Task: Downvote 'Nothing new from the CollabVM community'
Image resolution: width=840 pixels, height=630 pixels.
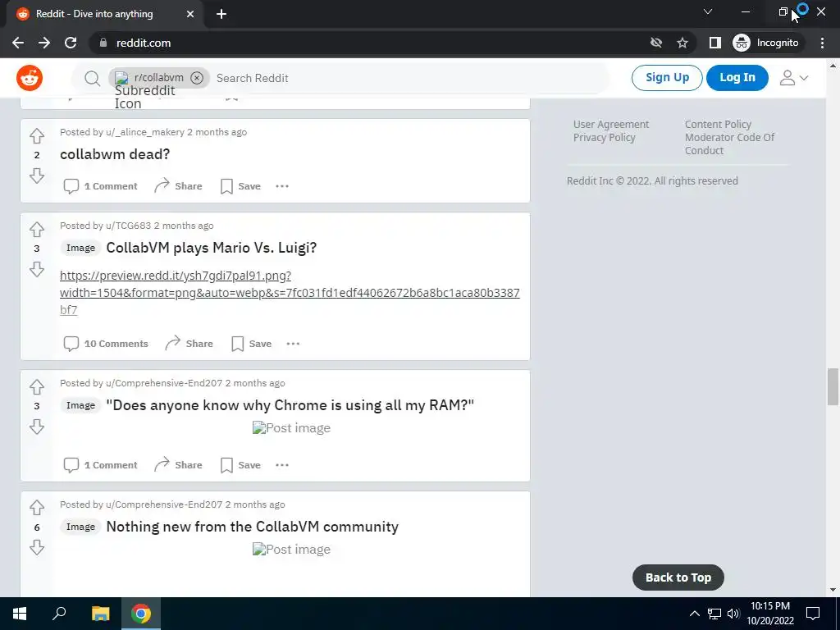Action: 36,547
